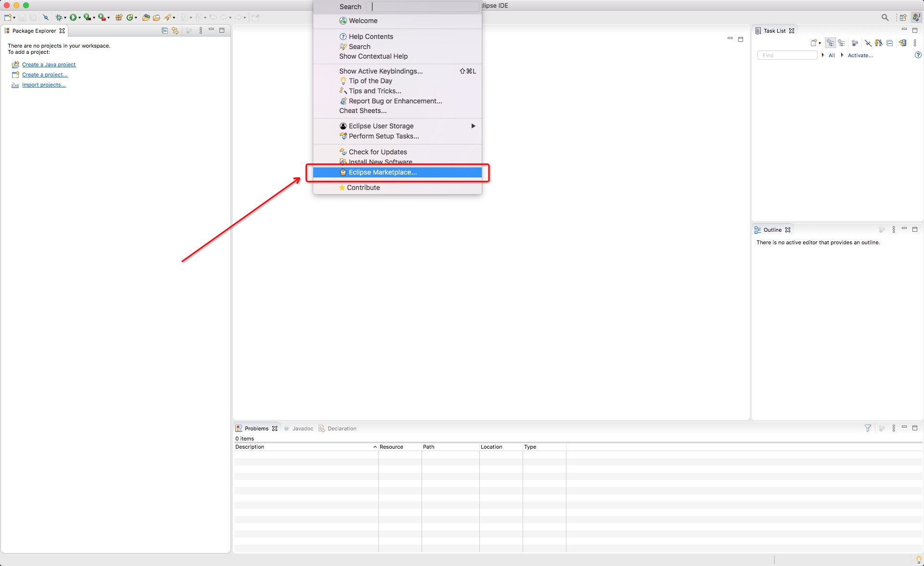Click the lightbulb tip icon in status bar
Viewport: 924px width, 566px height.
(x=918, y=560)
